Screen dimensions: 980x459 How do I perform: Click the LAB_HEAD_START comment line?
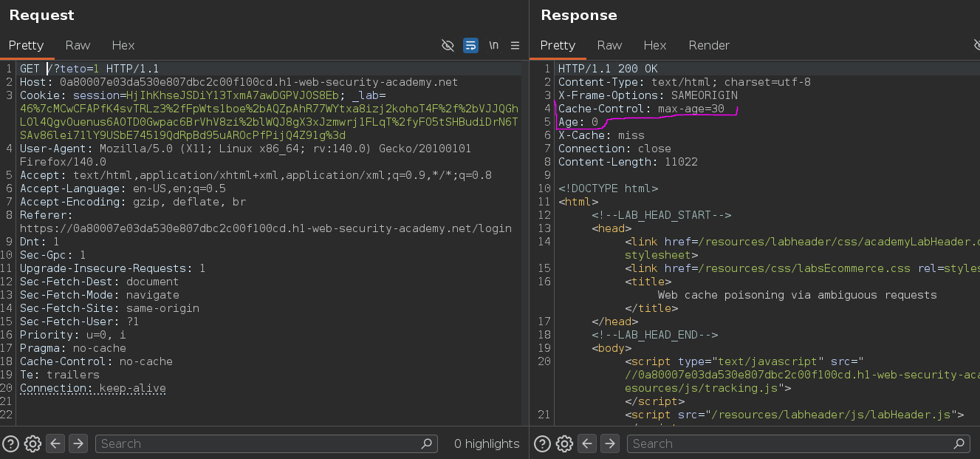[661, 215]
